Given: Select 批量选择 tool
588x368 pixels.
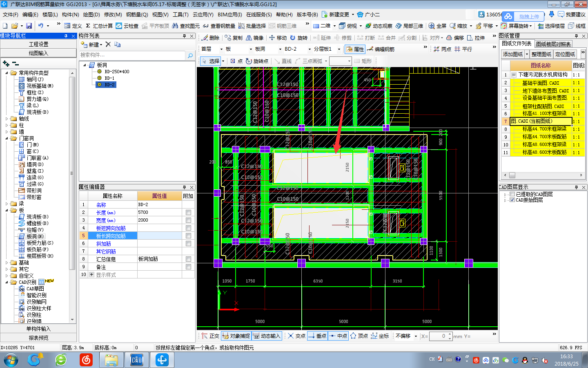Looking at the screenshot, I should tap(252, 26).
